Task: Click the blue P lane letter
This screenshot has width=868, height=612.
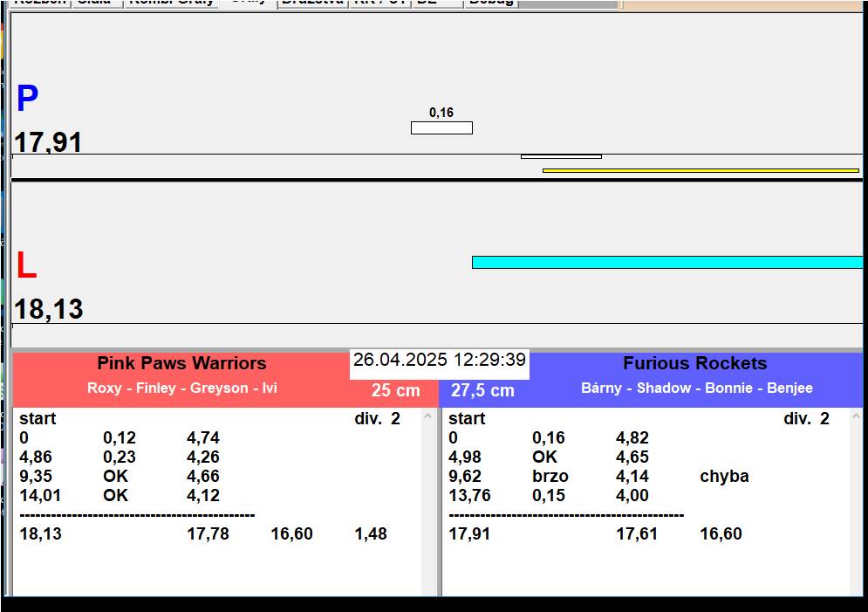Action: click(27, 100)
